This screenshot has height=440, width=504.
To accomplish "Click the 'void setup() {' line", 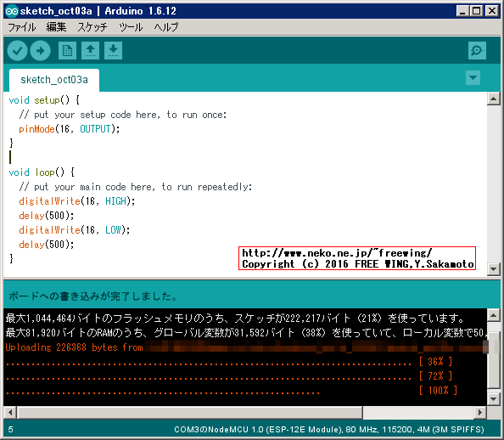I will [44, 100].
